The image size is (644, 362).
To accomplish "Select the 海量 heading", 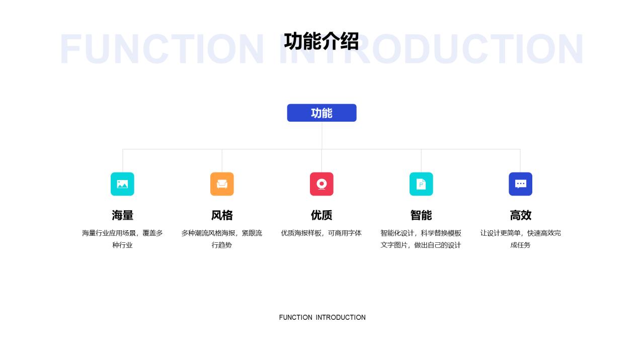I will click(122, 215).
